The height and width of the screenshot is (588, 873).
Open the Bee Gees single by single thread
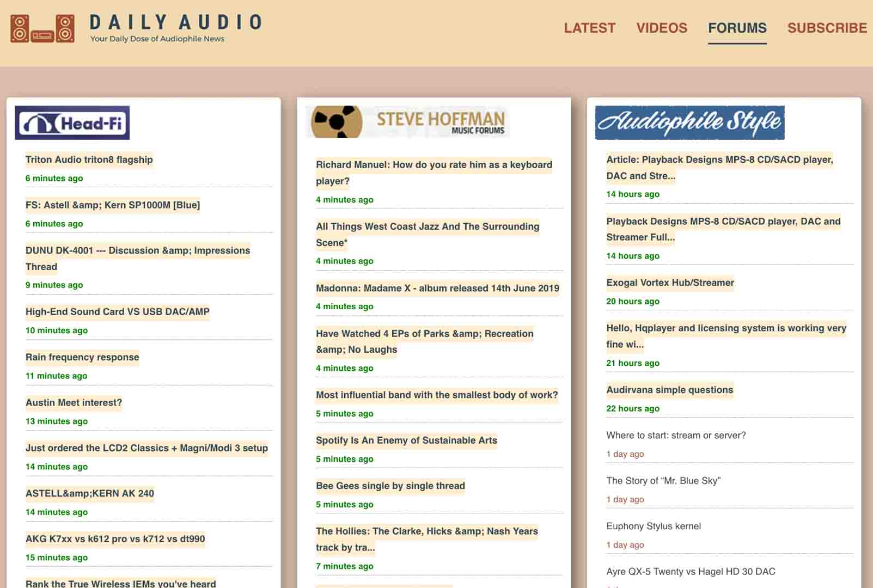[x=390, y=486]
